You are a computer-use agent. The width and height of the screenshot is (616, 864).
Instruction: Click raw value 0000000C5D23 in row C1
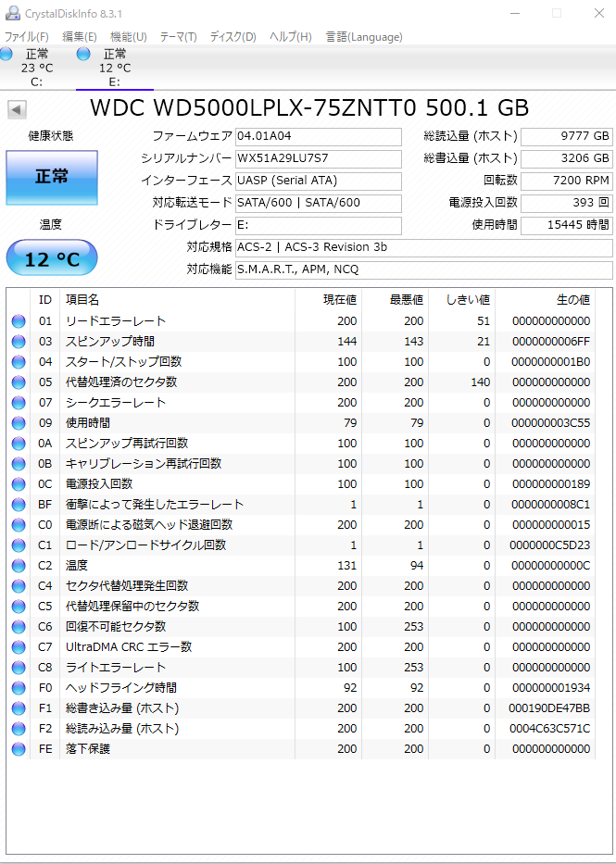[x=549, y=545]
